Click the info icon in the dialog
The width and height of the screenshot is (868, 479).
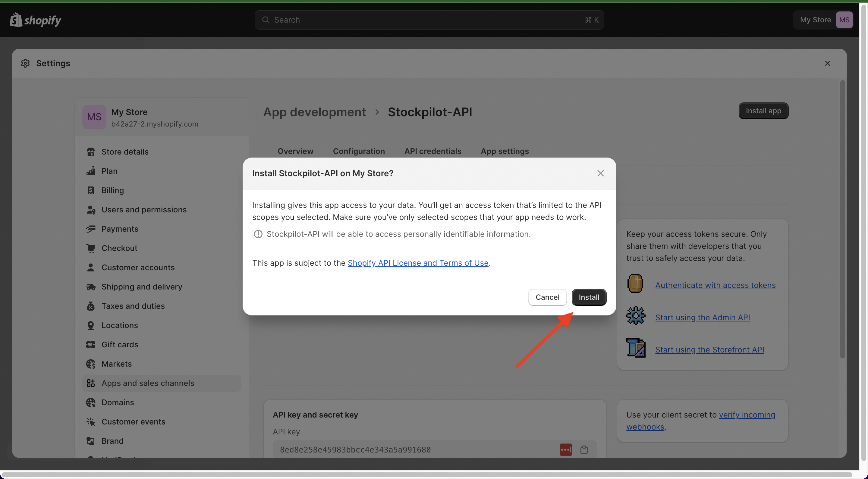tap(258, 234)
